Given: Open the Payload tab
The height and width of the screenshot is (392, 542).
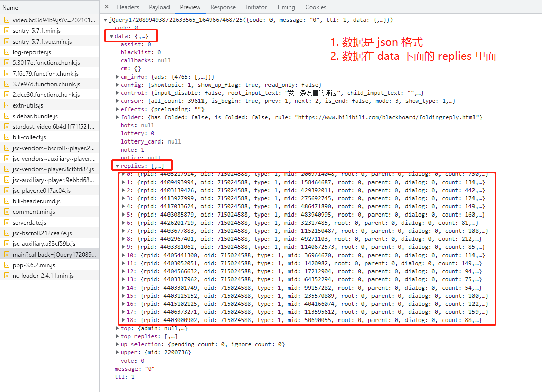Looking at the screenshot, I should tap(159, 7).
